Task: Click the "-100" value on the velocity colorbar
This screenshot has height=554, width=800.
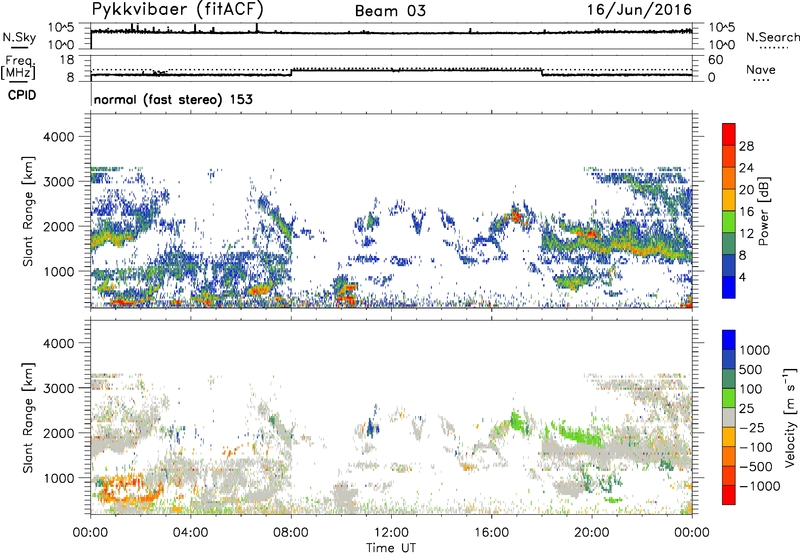Action: 756,447
